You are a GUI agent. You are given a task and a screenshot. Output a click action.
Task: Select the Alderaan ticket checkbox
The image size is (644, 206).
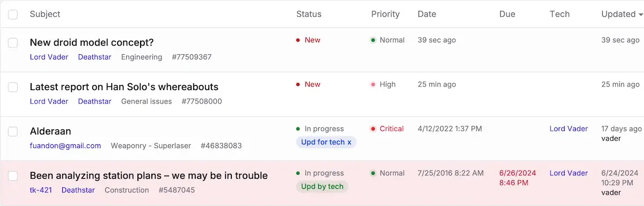[13, 131]
